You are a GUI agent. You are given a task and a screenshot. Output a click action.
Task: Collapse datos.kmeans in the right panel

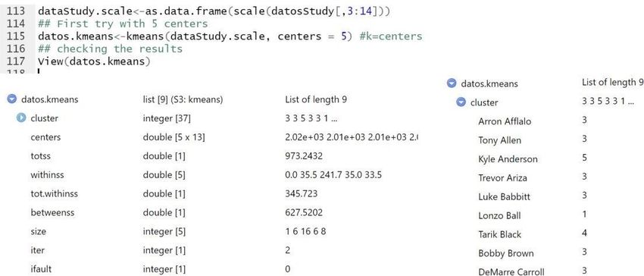coord(452,83)
